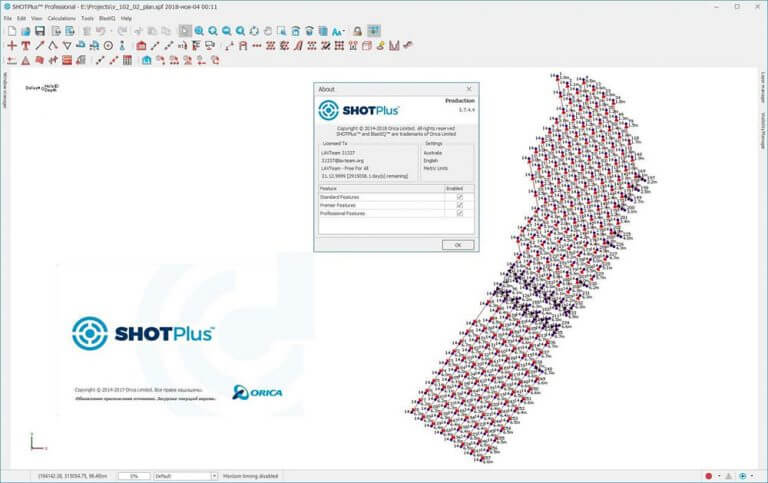The image size is (768, 483).
Task: Toggle the Standard Features enabled checkbox
Action: pyautogui.click(x=459, y=197)
